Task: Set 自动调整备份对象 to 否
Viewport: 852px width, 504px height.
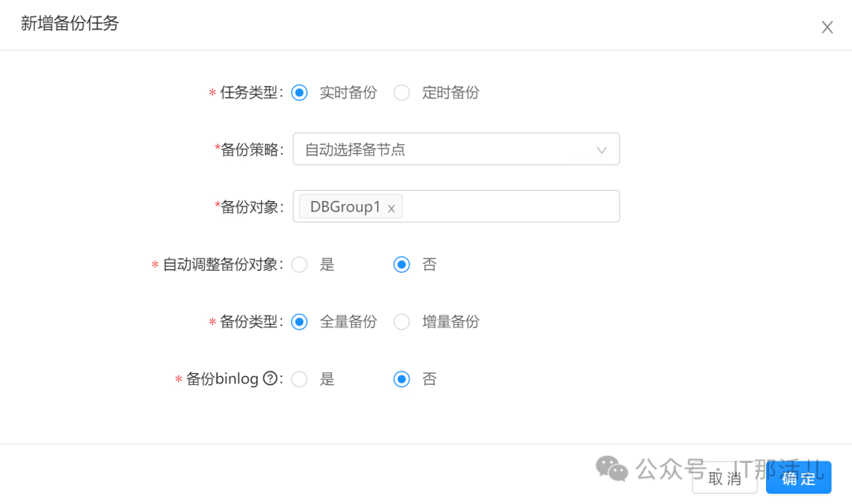Action: pos(402,265)
